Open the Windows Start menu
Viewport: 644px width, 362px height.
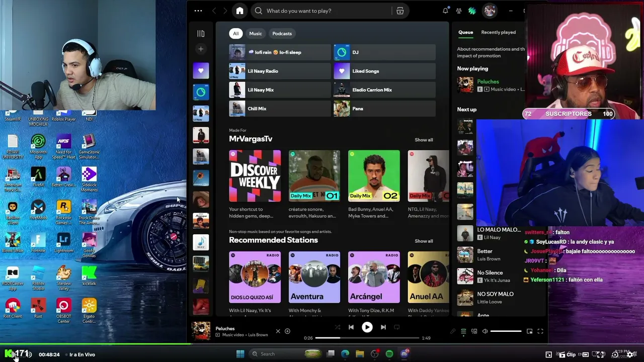coord(240,354)
